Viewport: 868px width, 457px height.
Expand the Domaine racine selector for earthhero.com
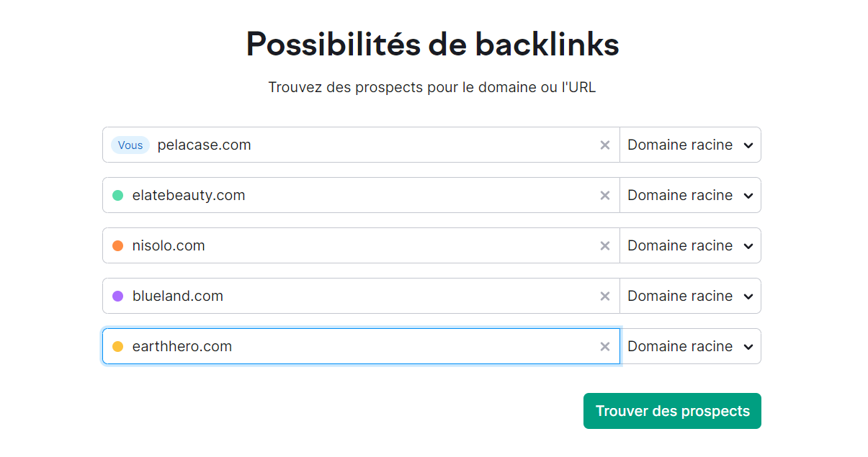(690, 346)
